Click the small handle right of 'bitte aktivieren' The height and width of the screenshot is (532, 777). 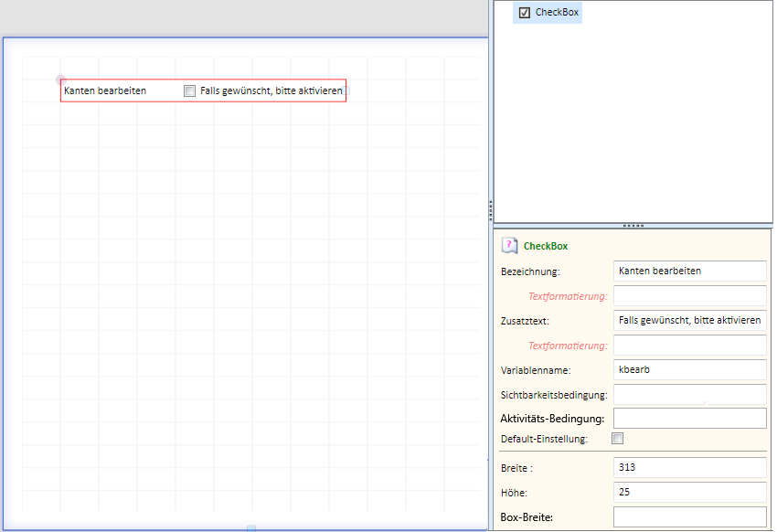pos(346,90)
